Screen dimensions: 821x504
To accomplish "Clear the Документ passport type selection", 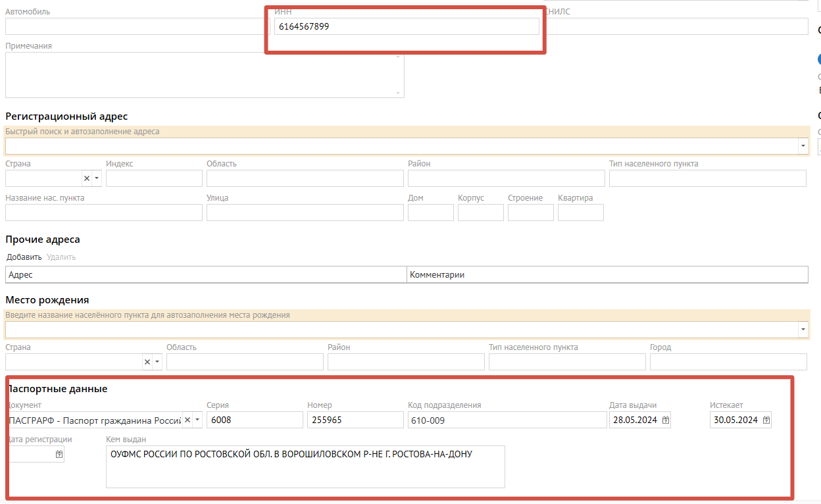I will (187, 420).
